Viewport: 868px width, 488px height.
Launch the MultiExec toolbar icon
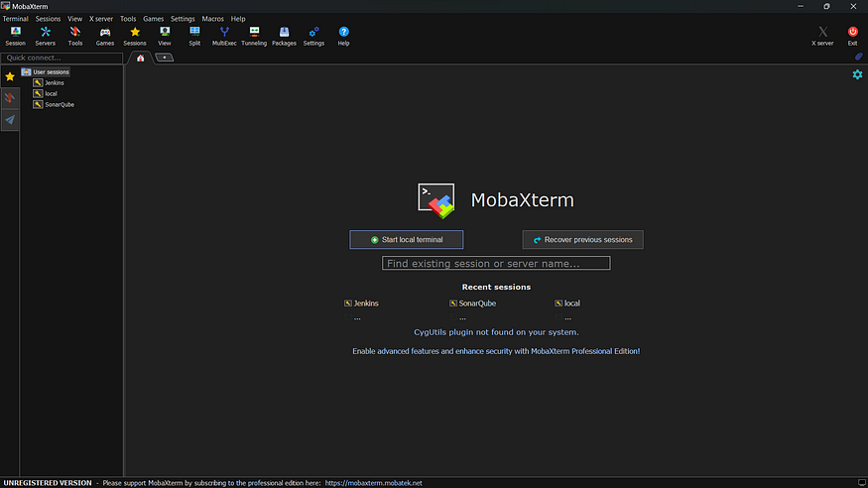224,36
